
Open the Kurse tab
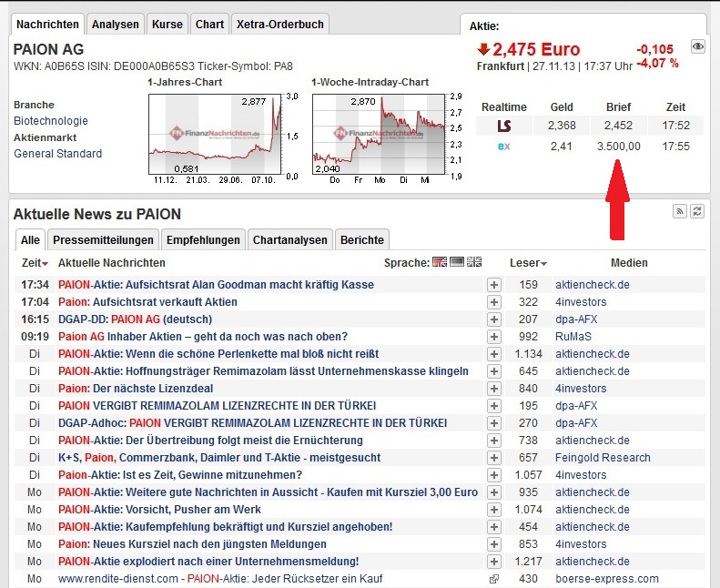click(x=167, y=25)
